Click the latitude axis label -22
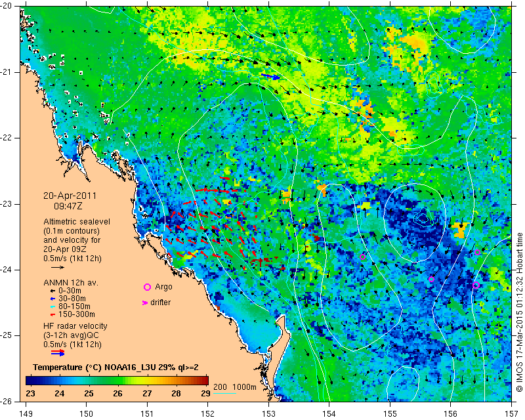The width and height of the screenshot is (525, 420). coord(7,138)
